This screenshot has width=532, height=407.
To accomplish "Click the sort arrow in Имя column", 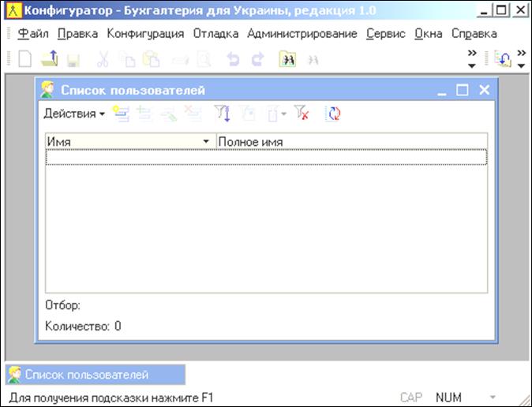I will (205, 141).
